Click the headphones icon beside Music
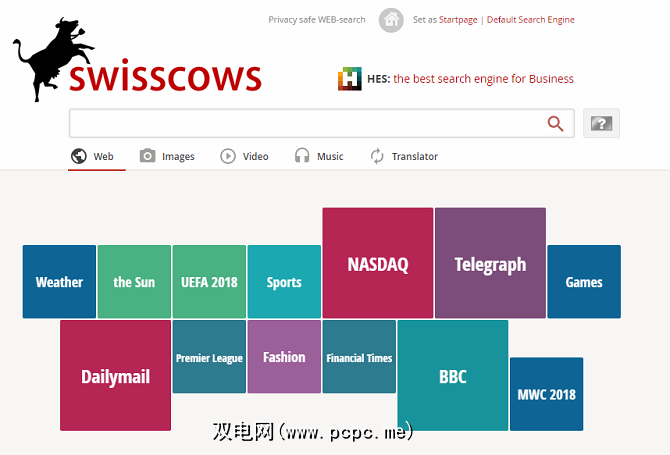 (x=302, y=156)
